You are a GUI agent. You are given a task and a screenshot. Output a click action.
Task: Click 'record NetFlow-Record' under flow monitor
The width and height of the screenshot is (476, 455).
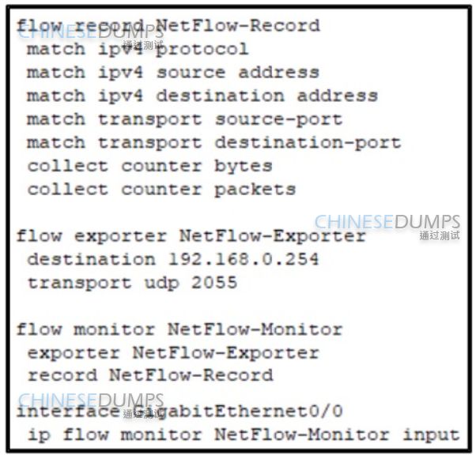tap(150, 375)
